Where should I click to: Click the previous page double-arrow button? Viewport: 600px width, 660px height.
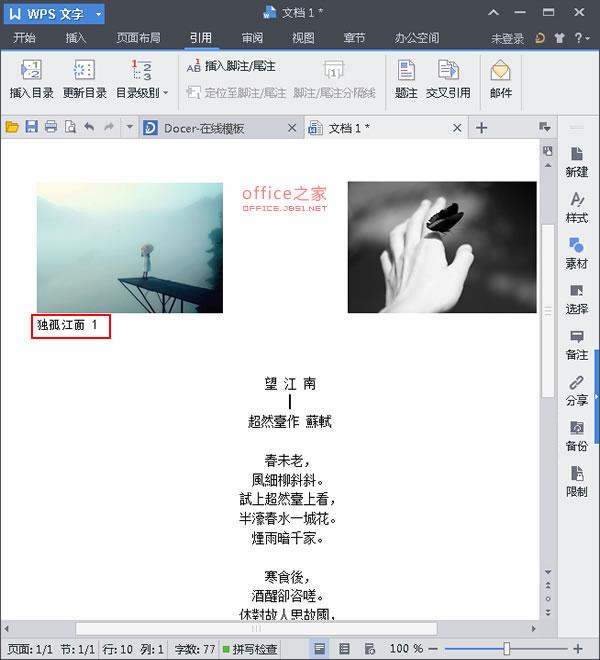pos(548,585)
